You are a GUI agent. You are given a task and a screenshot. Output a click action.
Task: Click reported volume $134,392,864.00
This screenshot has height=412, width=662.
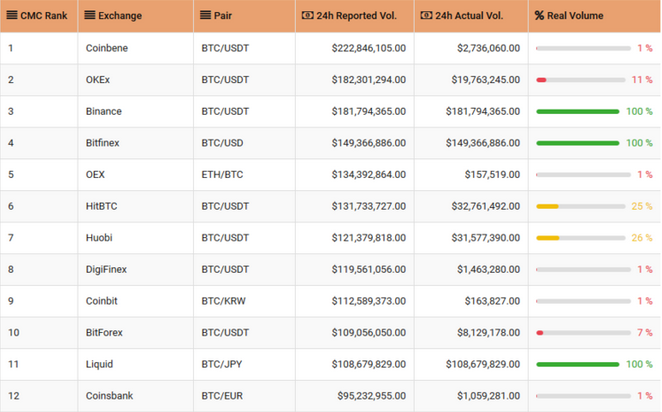tap(369, 175)
